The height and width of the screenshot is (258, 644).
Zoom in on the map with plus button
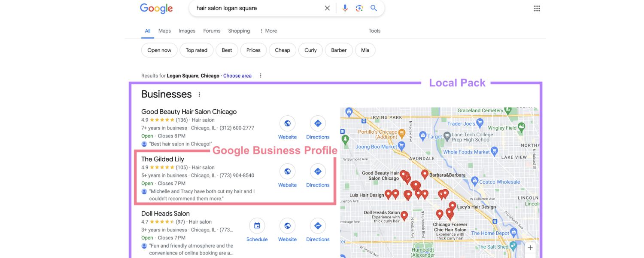coord(530,247)
